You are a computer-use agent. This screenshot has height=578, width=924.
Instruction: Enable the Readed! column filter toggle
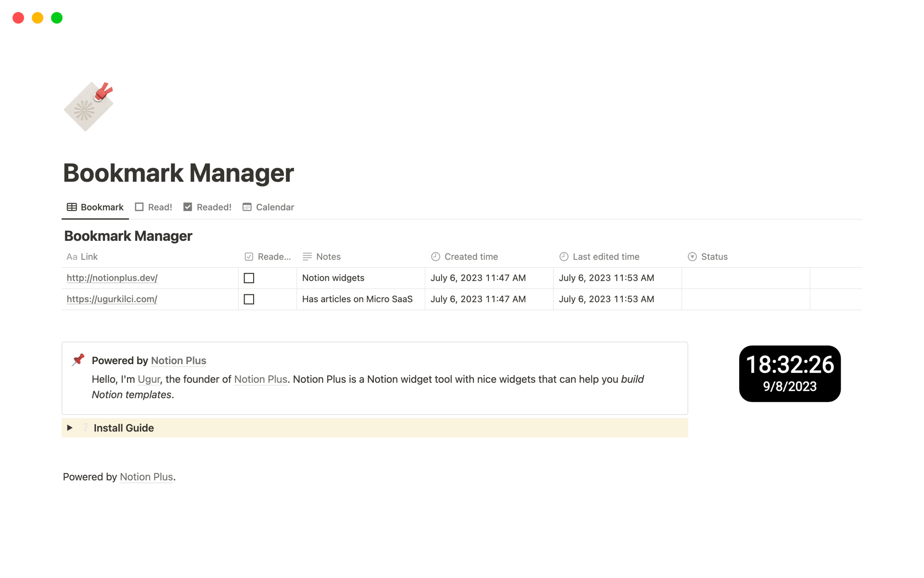[205, 207]
